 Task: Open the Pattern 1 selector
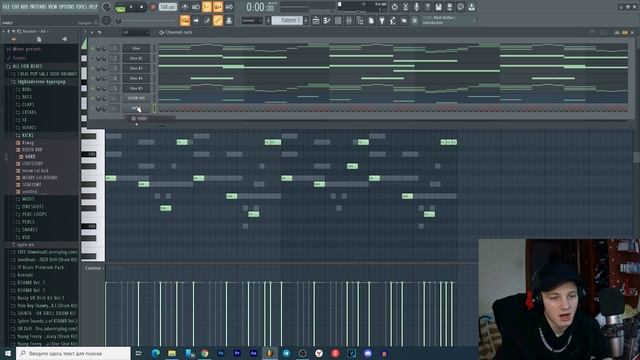click(287, 20)
